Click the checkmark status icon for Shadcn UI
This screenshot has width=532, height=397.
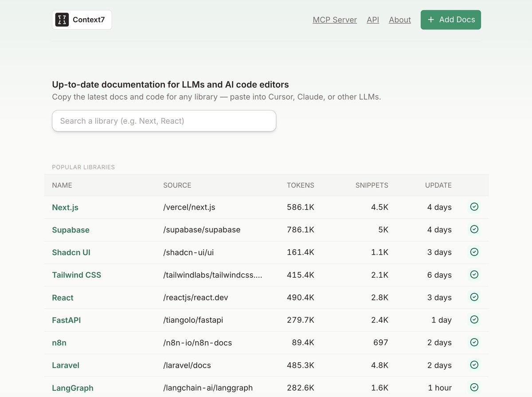[x=474, y=252]
